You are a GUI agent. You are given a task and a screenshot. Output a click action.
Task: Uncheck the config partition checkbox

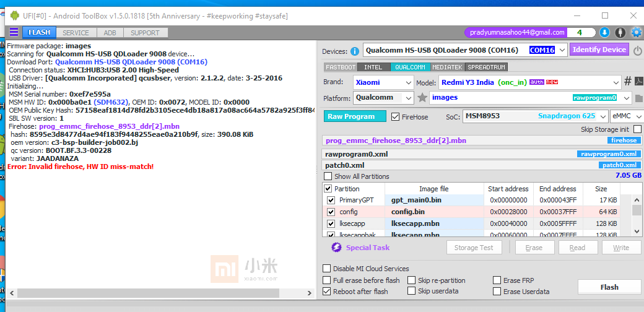(331, 212)
